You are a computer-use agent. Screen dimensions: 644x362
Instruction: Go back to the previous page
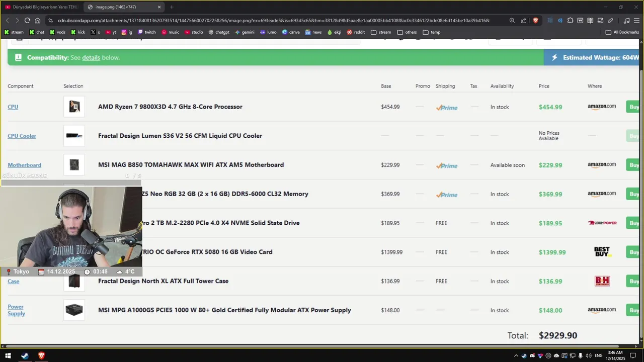click(7, 21)
